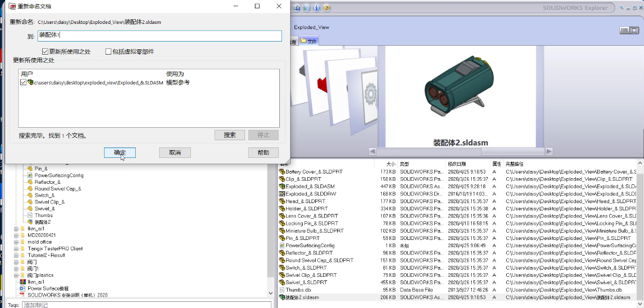Switch to list view mode icon
The width and height of the screenshot is (644, 308).
624,31
